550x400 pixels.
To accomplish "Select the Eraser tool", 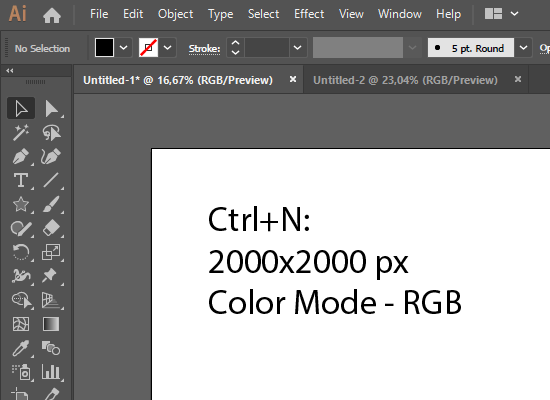I will coord(51,228).
